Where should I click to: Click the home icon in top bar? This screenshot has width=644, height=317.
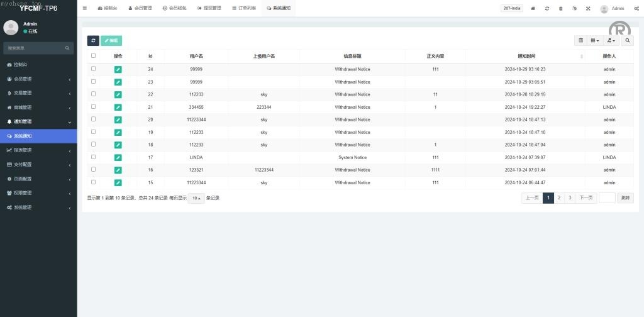click(x=533, y=8)
